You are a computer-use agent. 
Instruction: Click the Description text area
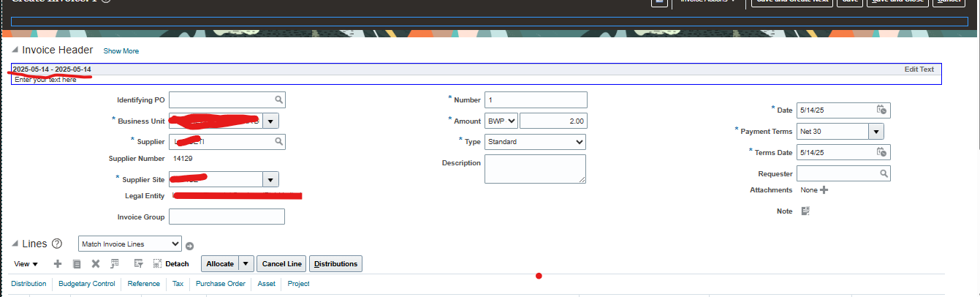coord(535,169)
